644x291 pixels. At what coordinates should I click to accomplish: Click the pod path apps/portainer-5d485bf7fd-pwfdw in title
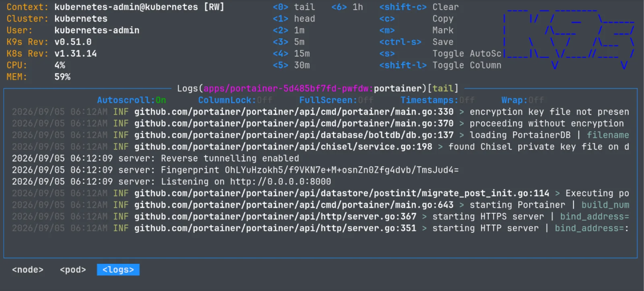tap(287, 88)
